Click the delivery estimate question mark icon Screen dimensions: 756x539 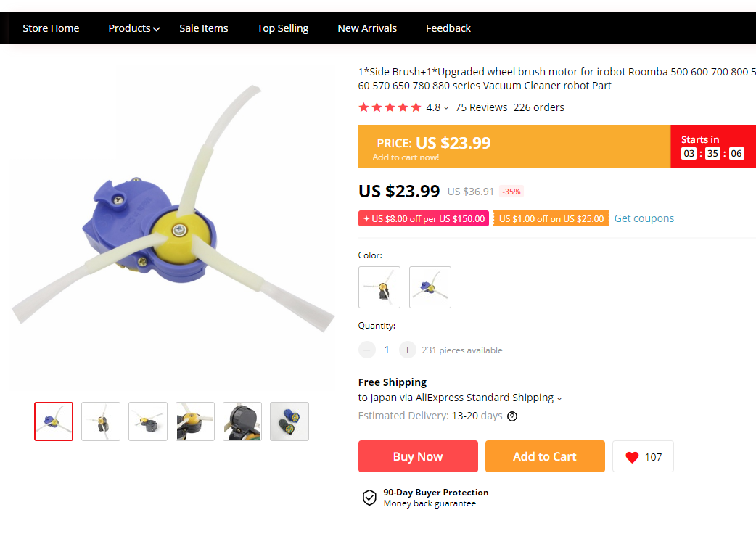(512, 416)
